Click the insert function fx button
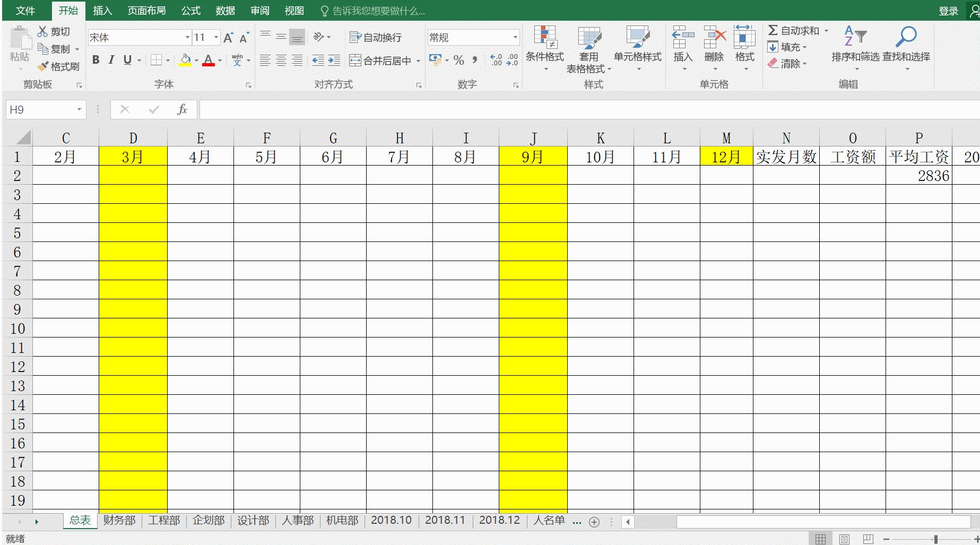 click(x=182, y=109)
